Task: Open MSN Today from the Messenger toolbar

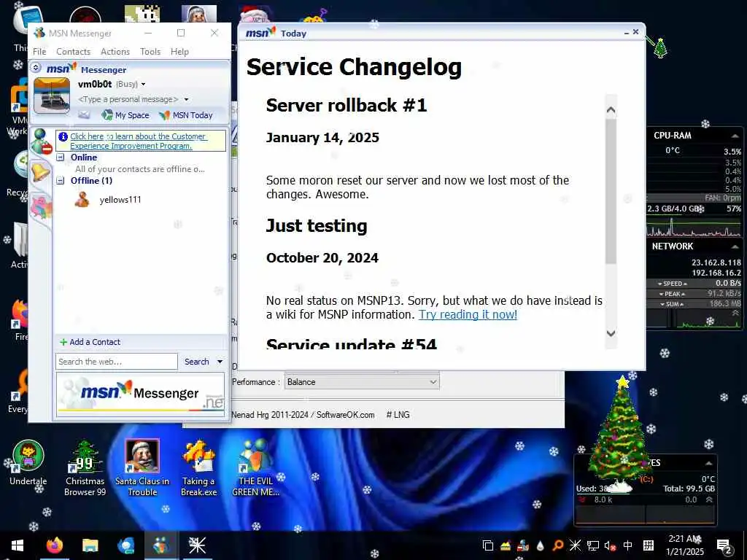Action: point(186,114)
